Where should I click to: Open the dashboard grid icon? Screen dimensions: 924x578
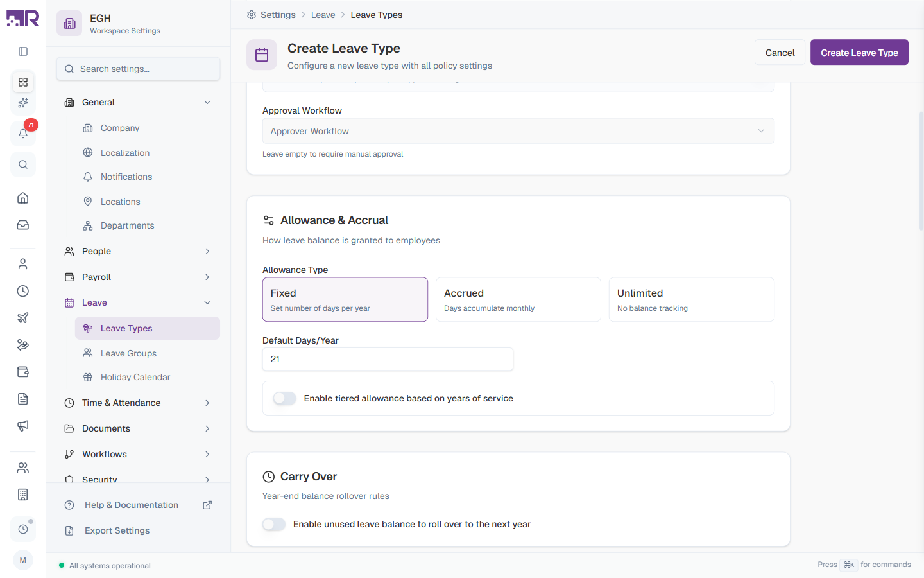tap(23, 82)
